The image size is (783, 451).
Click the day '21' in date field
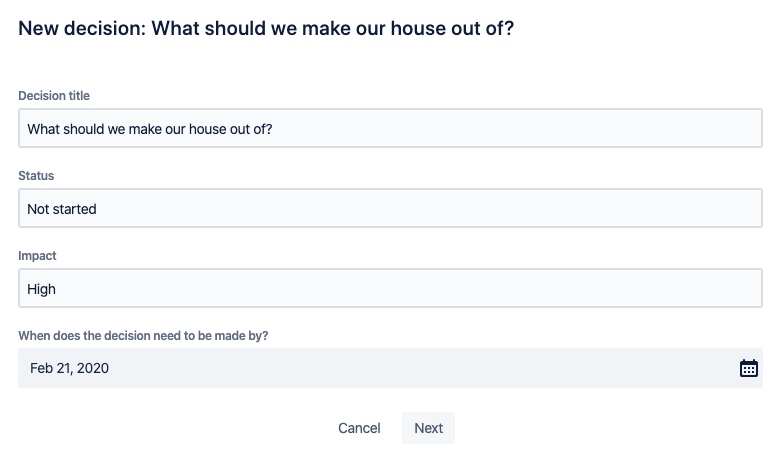64,368
